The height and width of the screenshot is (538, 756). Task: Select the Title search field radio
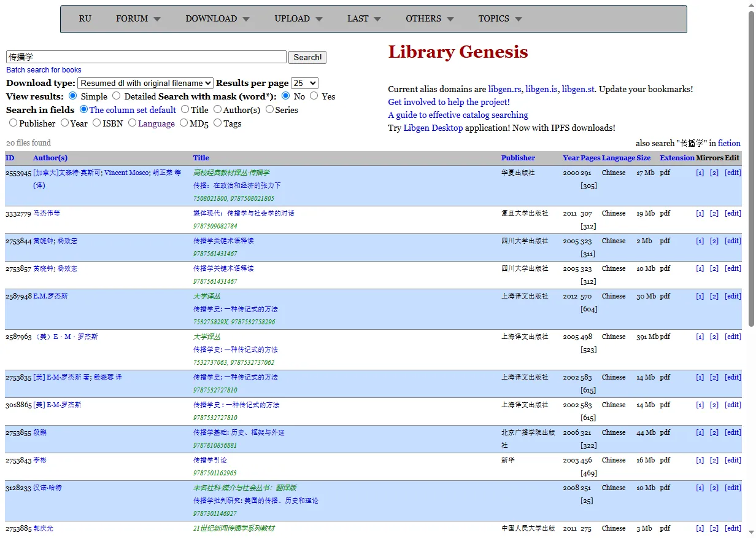point(185,109)
